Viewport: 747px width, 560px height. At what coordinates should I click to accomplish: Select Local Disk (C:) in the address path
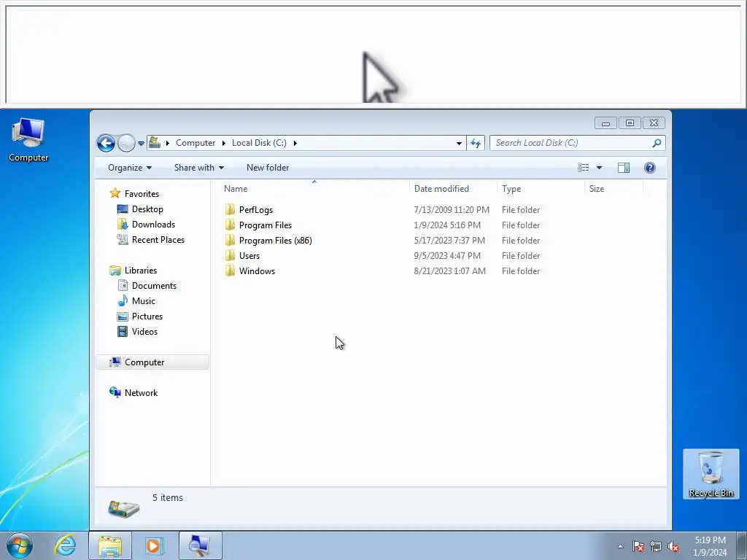(x=259, y=143)
